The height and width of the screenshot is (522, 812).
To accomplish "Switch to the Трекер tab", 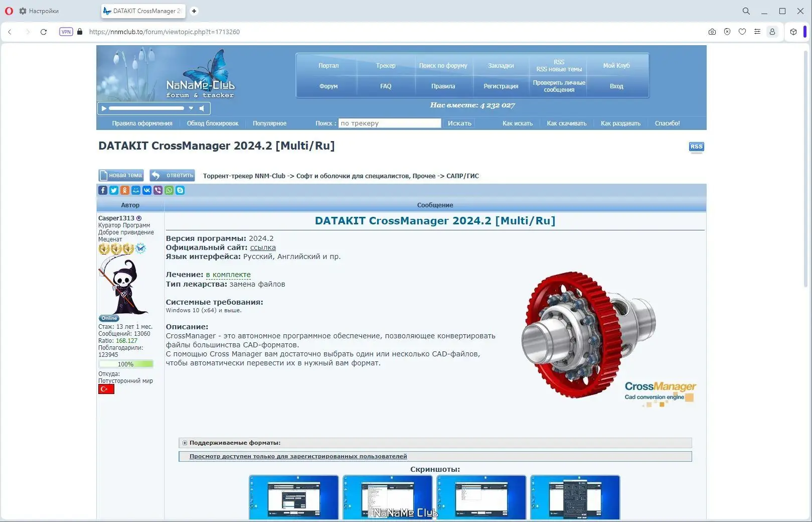I will point(385,65).
